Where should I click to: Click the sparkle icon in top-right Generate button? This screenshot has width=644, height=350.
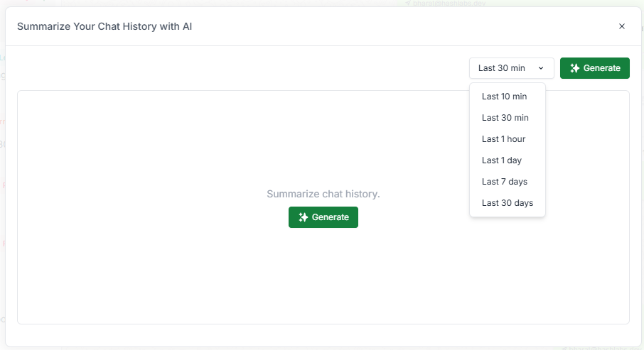(x=574, y=68)
